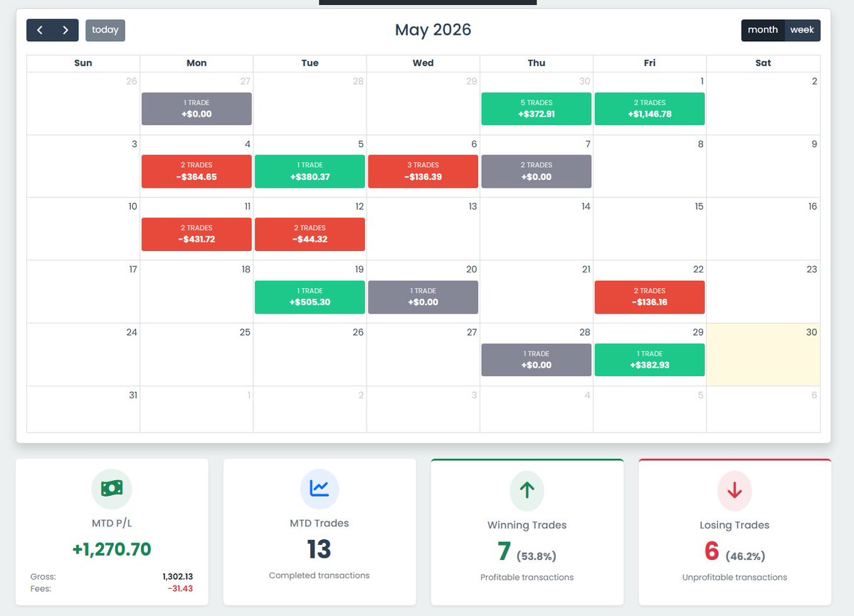Click the (46.2%) losing percentage
Screen dimensions: 854x616
[x=745, y=556]
